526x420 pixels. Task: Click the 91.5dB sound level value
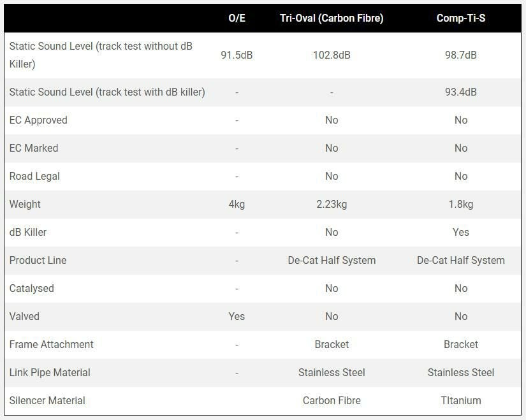[x=237, y=55]
